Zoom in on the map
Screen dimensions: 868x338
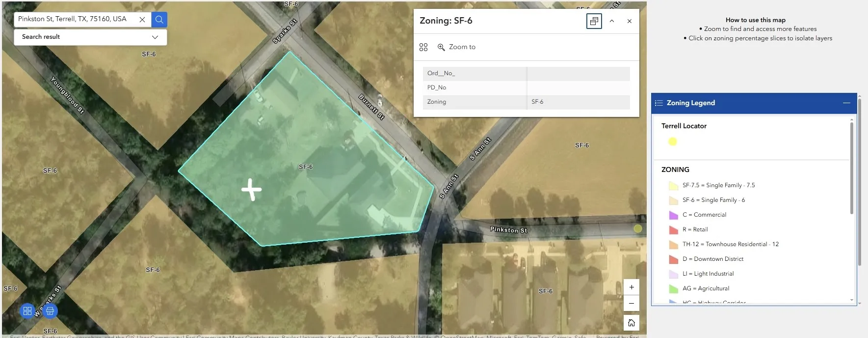[631, 287]
